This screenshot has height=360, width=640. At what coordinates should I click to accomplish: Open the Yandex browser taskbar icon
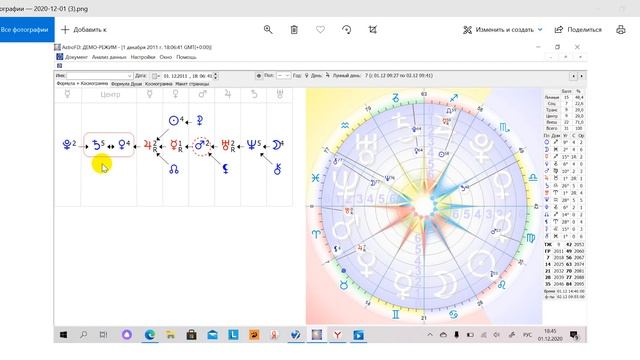pyautogui.click(x=338, y=335)
